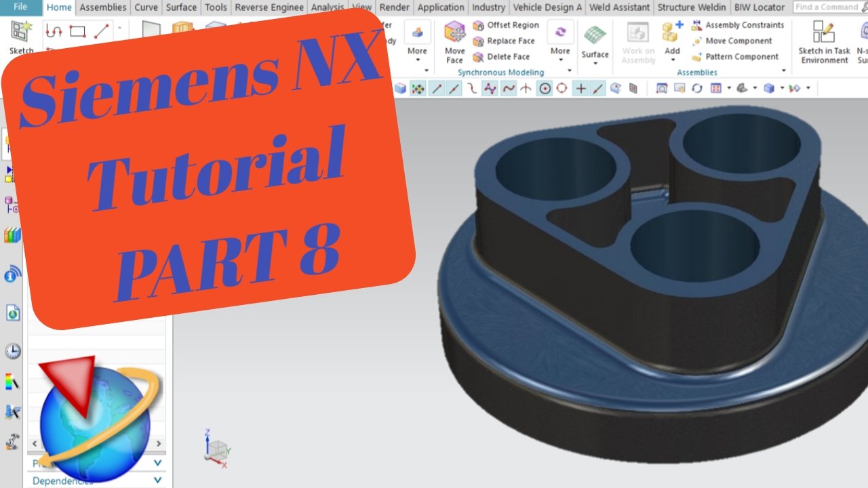This screenshot has width=868, height=488.
Task: Open the Render ribbon tab
Action: coord(394,7)
